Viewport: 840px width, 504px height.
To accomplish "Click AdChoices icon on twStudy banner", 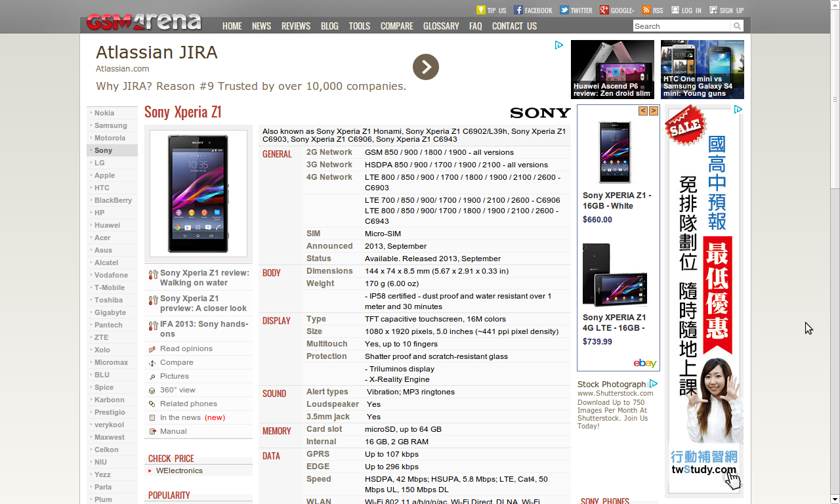I will [x=738, y=110].
